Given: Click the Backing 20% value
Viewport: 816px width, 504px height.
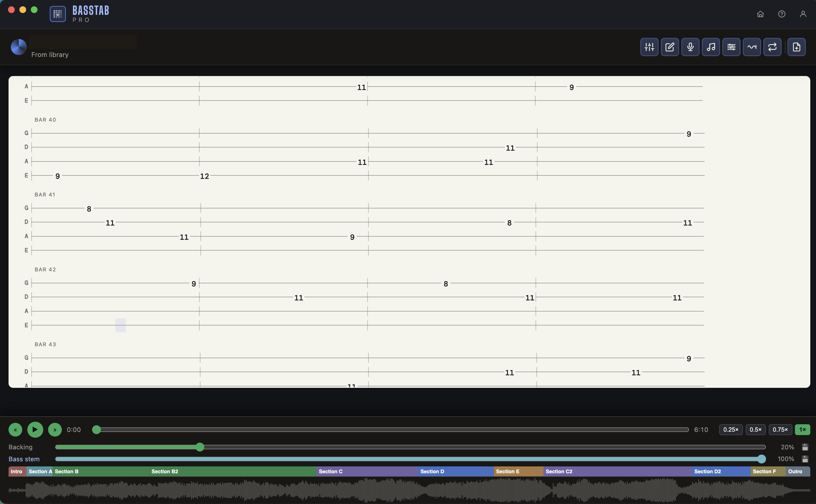Looking at the screenshot, I should click(787, 447).
